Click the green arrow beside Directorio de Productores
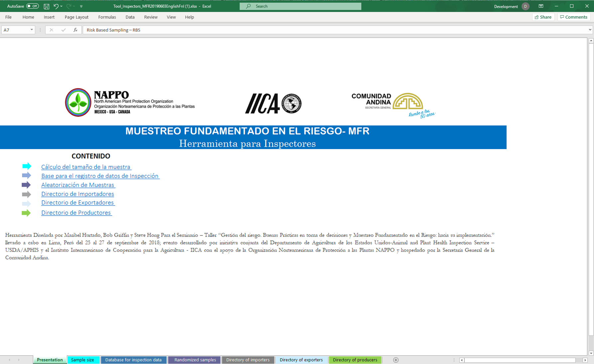 pyautogui.click(x=26, y=213)
